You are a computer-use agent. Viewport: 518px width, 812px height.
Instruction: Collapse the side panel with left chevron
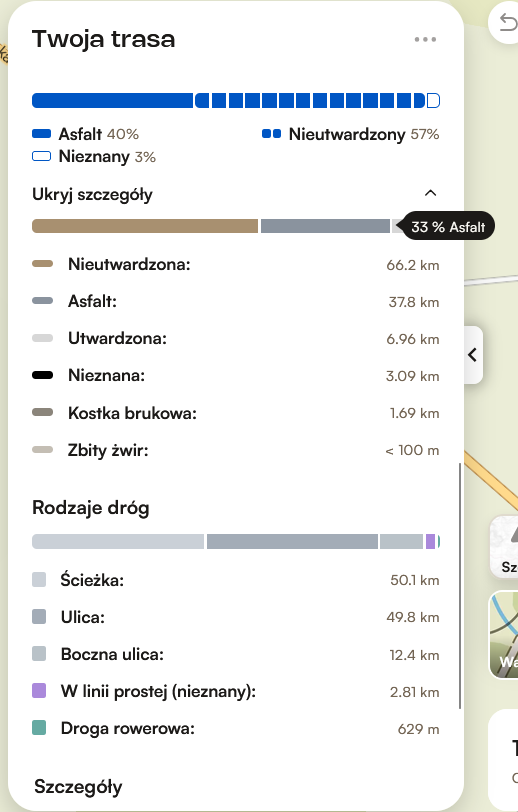(472, 355)
